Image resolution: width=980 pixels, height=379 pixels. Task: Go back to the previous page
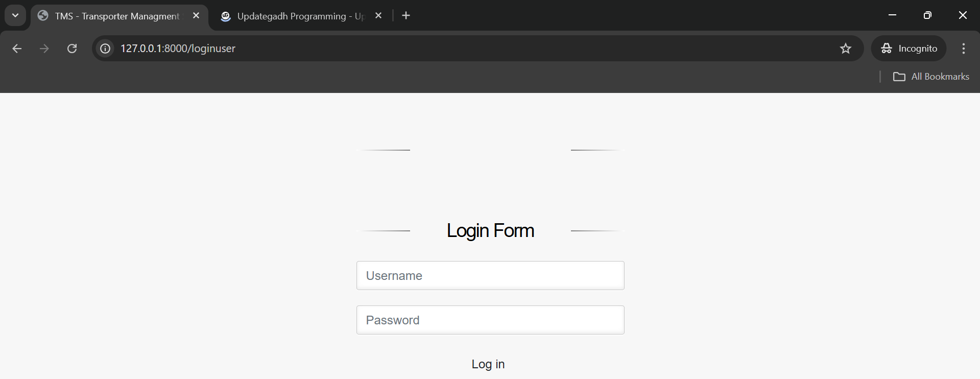coord(17,49)
